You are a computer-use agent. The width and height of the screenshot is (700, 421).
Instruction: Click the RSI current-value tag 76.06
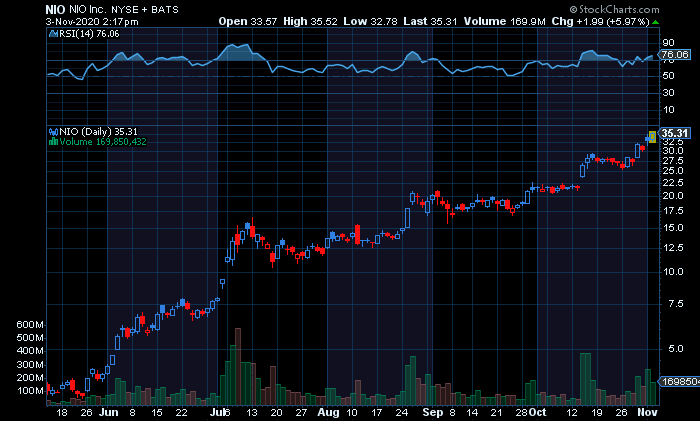[x=675, y=54]
